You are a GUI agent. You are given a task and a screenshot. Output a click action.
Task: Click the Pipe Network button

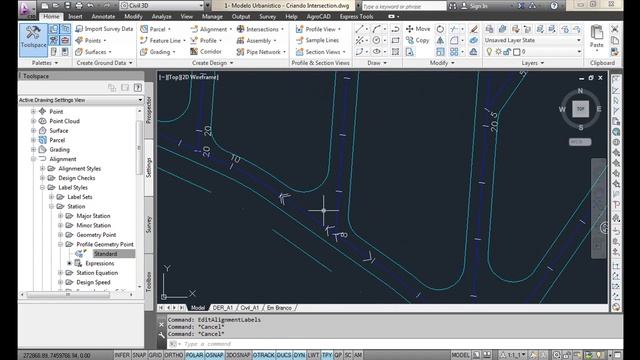click(260, 52)
